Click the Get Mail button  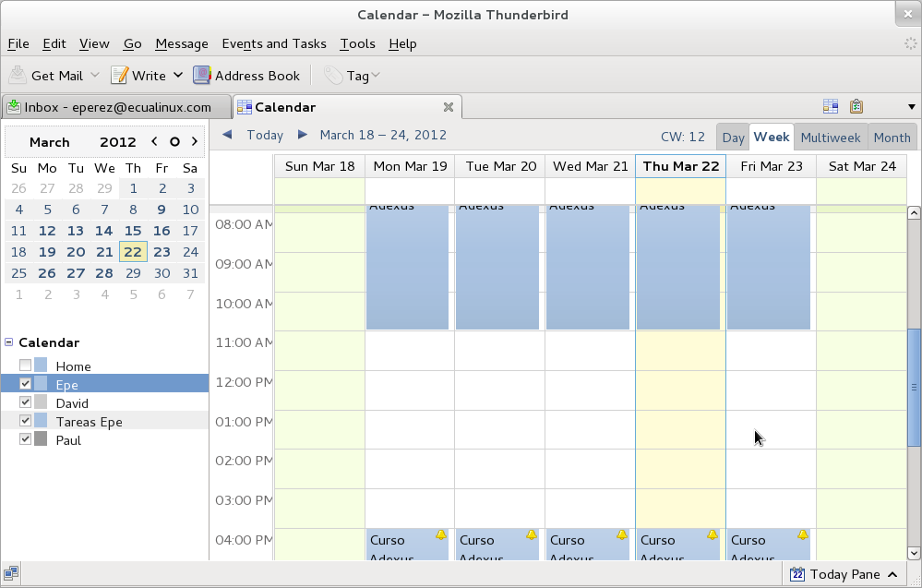46,76
